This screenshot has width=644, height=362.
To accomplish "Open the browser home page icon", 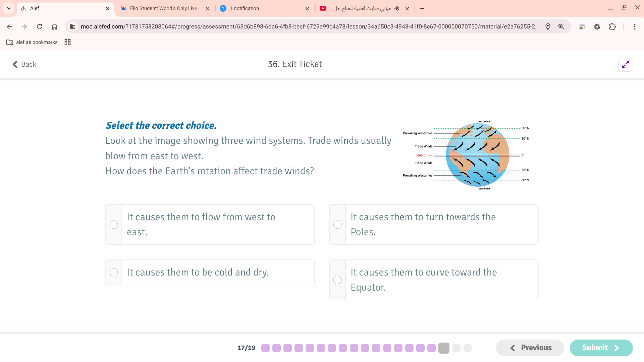I will (x=54, y=26).
